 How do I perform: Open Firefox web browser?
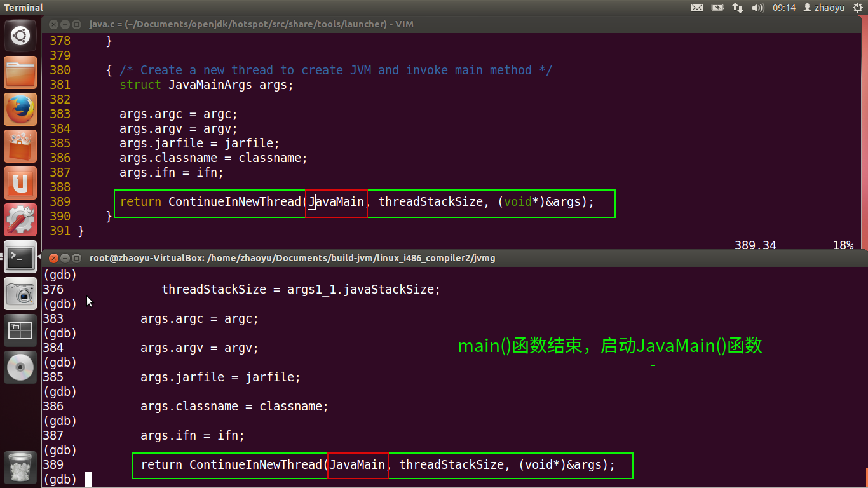[20, 109]
